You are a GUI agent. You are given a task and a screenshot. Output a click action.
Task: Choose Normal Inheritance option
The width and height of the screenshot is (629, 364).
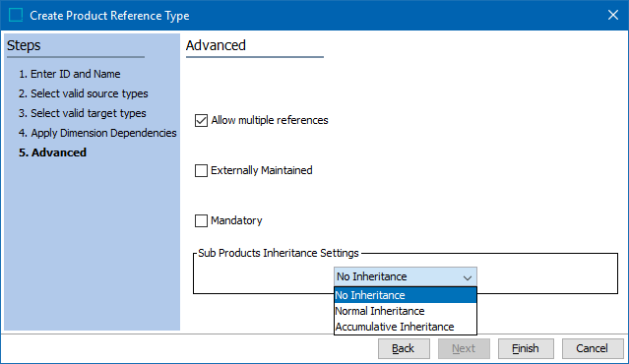click(406, 311)
